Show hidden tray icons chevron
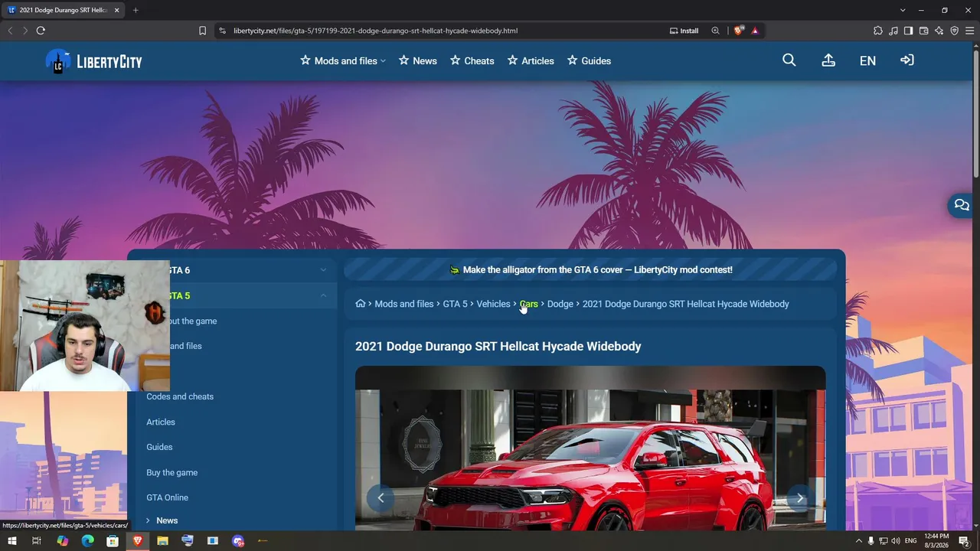This screenshot has height=551, width=980. (858, 541)
